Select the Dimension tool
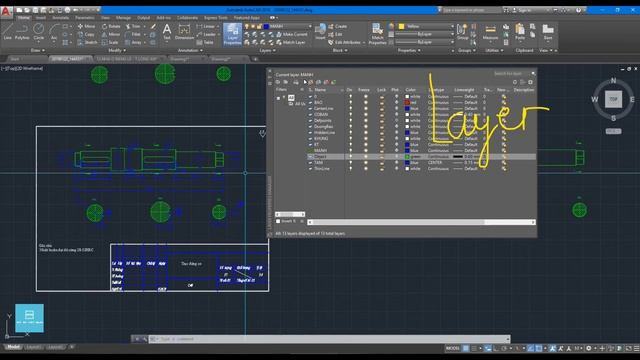The width and height of the screenshot is (640, 360). point(184,31)
